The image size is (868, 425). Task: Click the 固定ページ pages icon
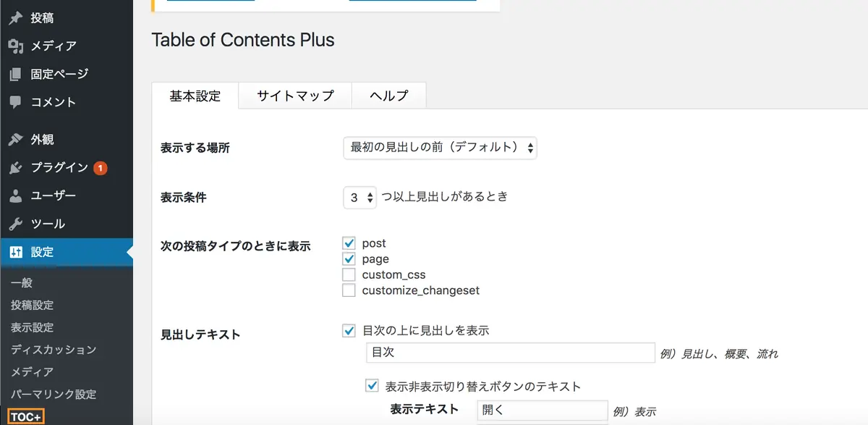pos(15,75)
